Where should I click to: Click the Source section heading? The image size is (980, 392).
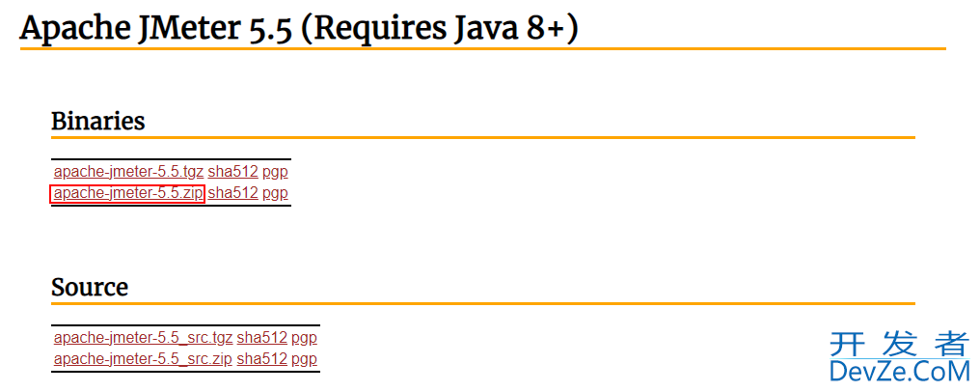[90, 287]
